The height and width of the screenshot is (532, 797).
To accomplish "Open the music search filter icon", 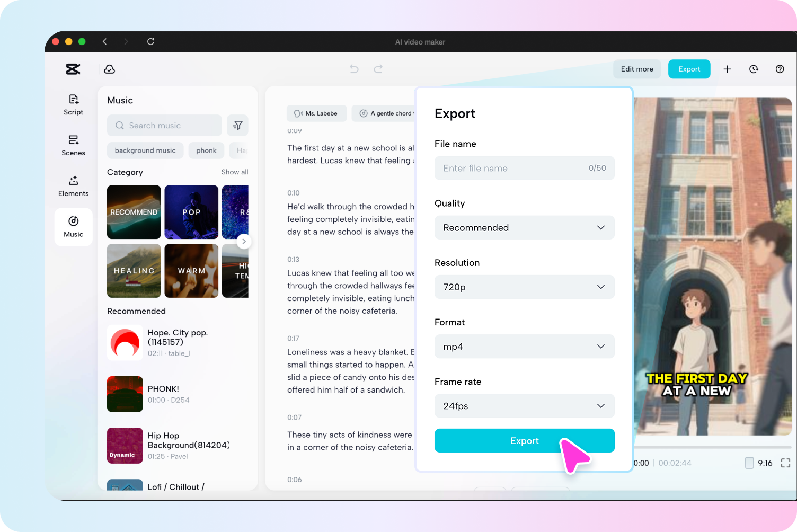I will pos(237,125).
